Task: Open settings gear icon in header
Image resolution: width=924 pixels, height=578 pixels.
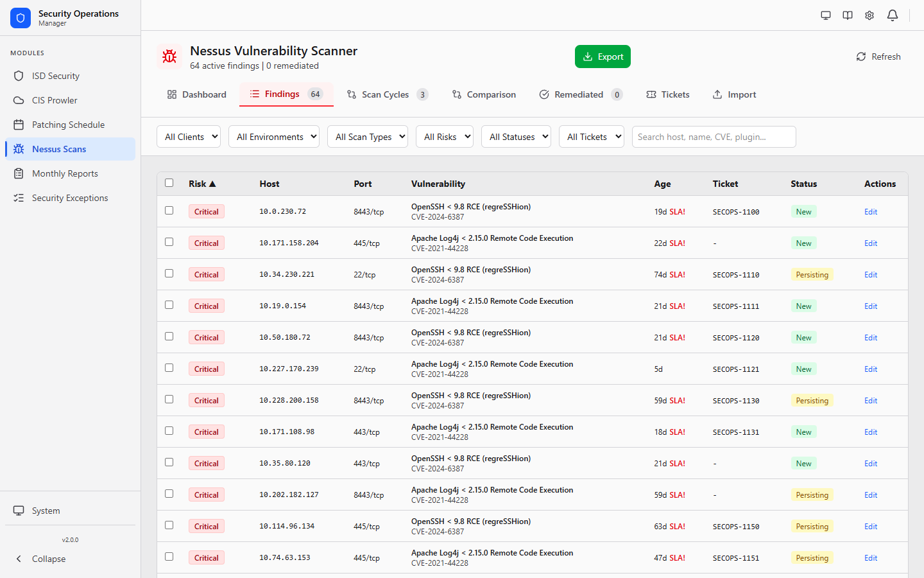Action: pos(869,15)
